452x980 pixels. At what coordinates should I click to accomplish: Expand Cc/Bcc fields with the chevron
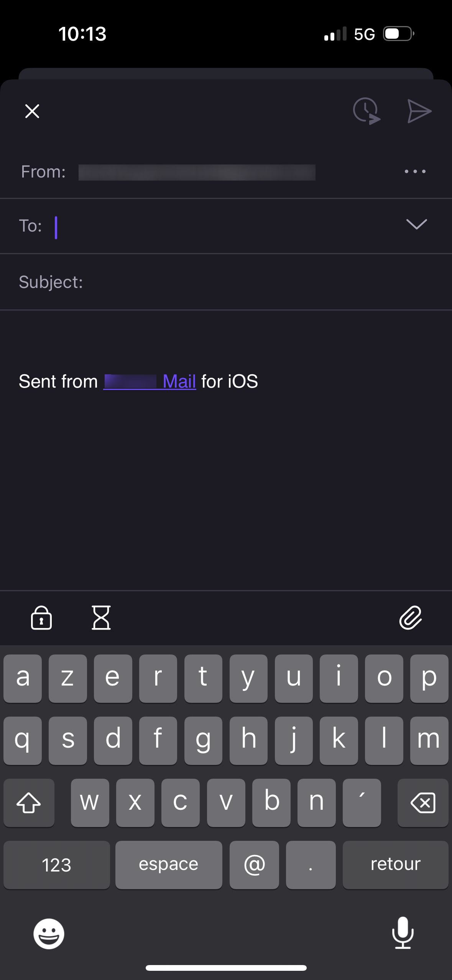416,224
